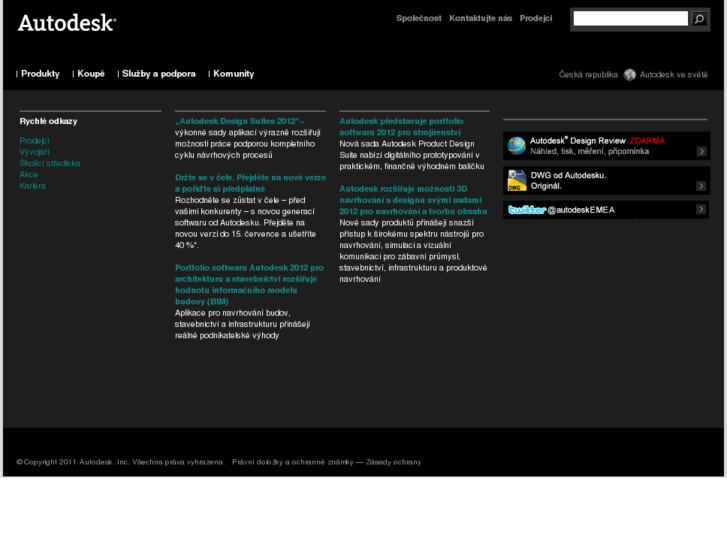
Task: Click the Twitter logo
Action: click(x=527, y=210)
